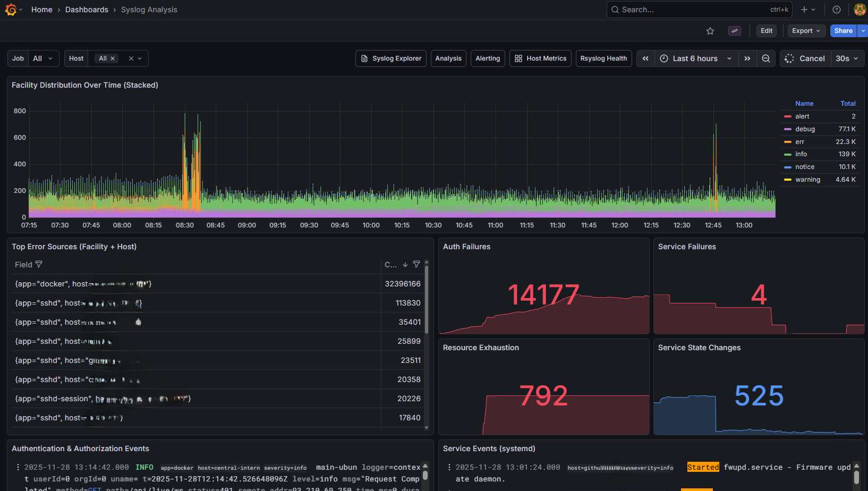
Task: Open the Last 6 hours time range picker
Action: [x=696, y=58]
